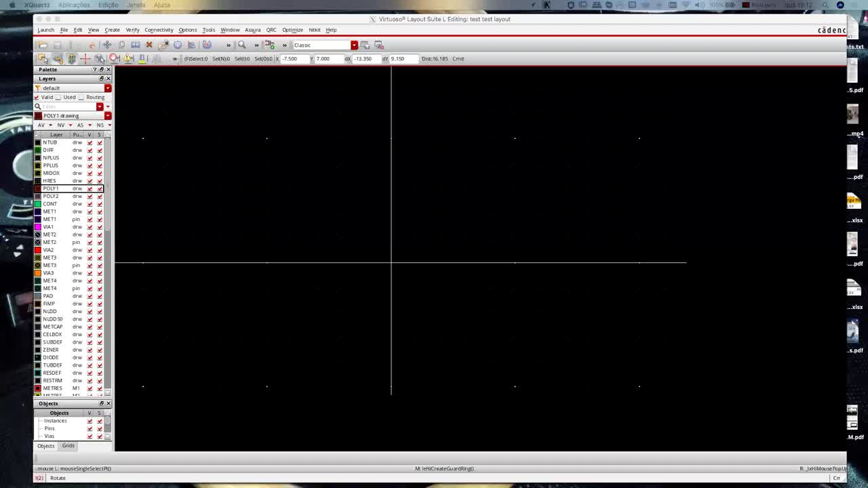
Task: Click the Open folder toolbar icon
Action: (x=43, y=45)
